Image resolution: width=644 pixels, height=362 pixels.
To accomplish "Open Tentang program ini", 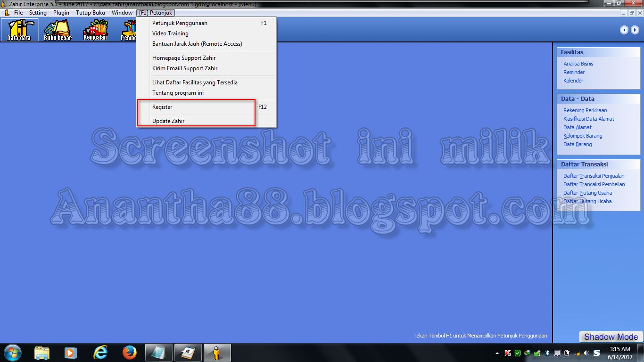I will coord(206,93).
